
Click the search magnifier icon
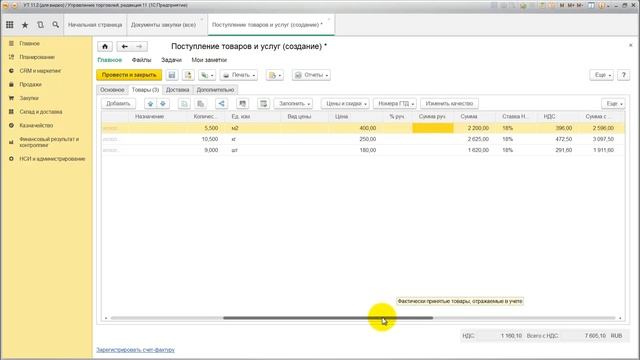56,25
